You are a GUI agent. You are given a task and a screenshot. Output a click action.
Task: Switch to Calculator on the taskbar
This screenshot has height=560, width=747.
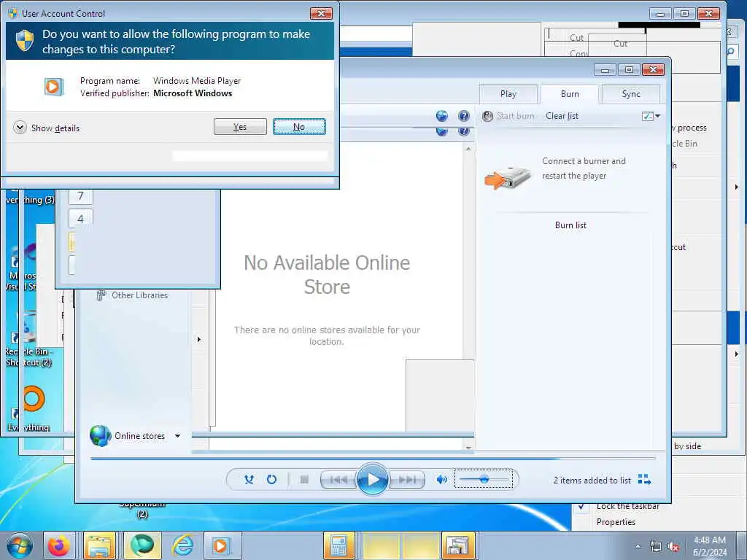pyautogui.click(x=338, y=545)
